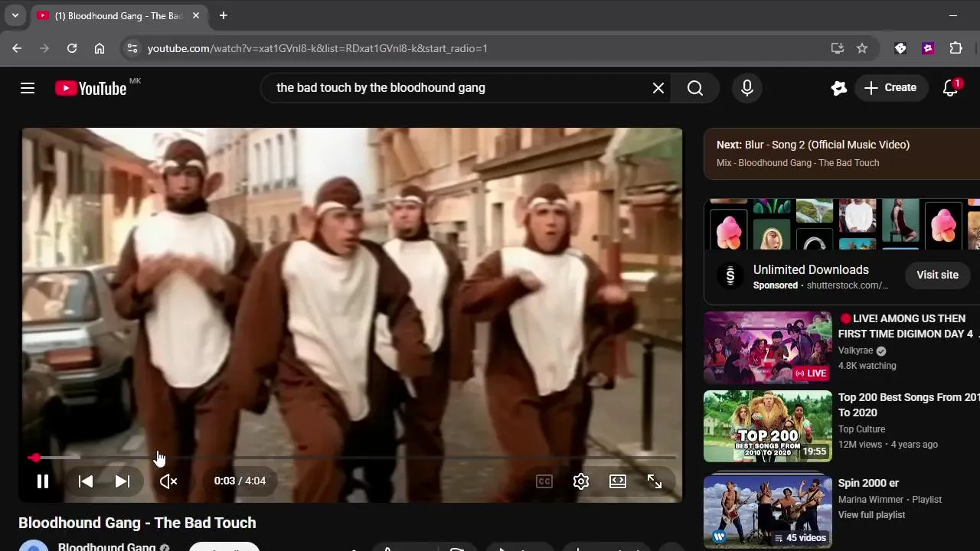Screen dimensions: 980x551
Task: Start voice search with microphone
Action: 747,88
